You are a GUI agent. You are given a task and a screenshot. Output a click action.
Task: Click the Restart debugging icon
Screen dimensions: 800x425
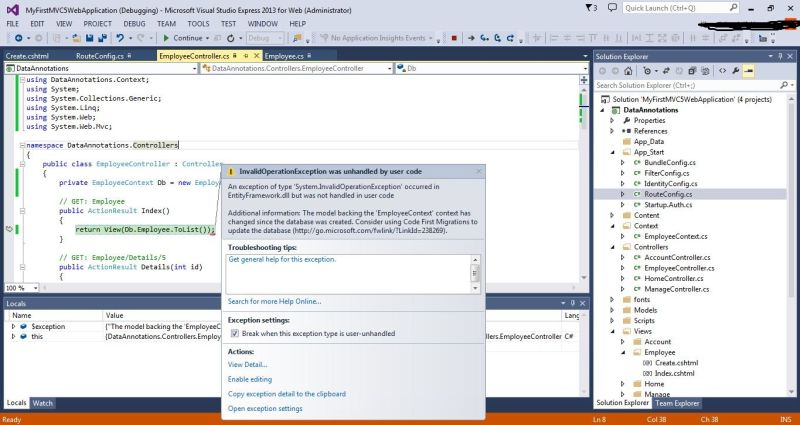[231, 38]
